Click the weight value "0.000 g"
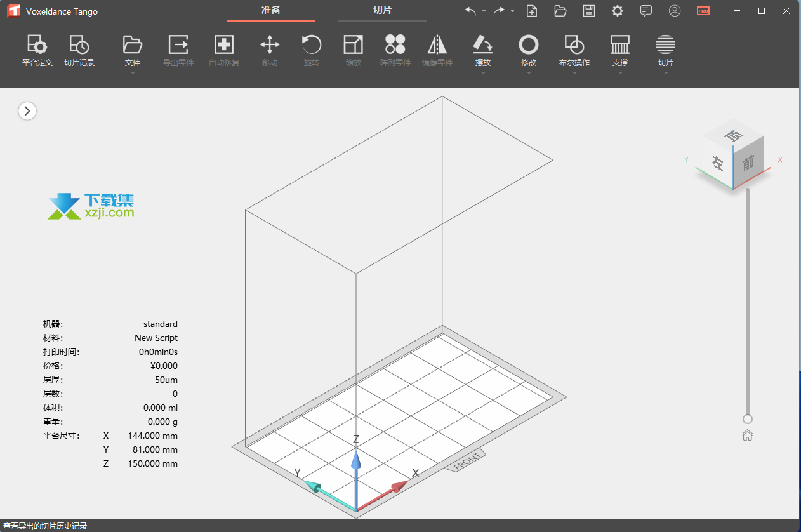The width and height of the screenshot is (801, 532). 162,422
